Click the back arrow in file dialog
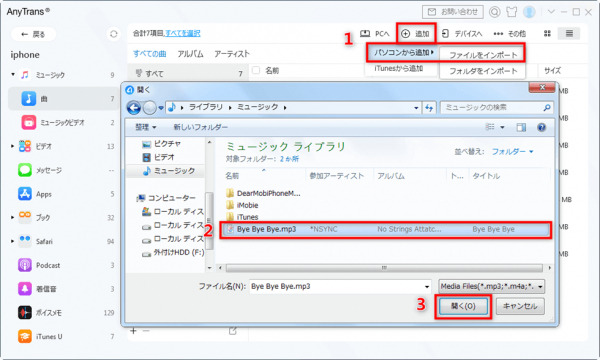The height and width of the screenshot is (360, 600). tap(134, 108)
